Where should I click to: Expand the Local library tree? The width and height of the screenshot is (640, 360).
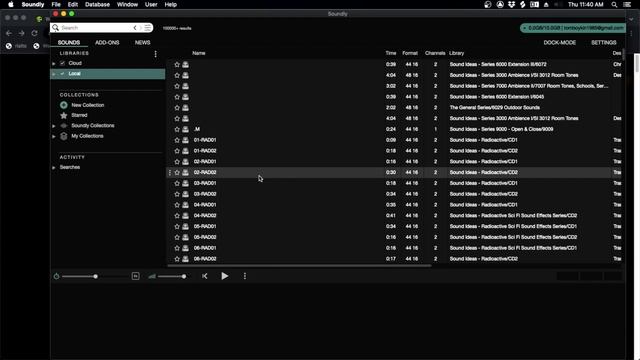click(x=54, y=74)
